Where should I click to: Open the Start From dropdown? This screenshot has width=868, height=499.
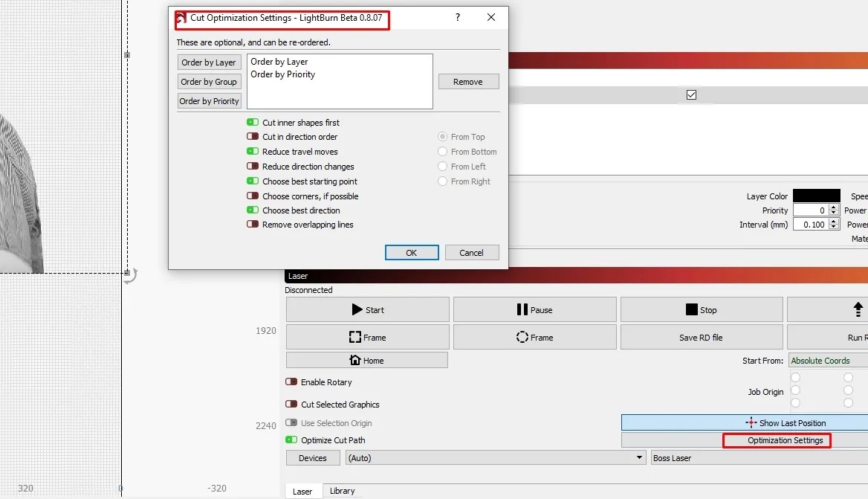pos(828,361)
